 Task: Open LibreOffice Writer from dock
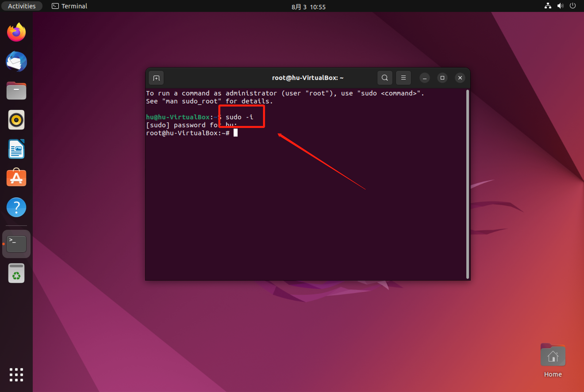pos(16,149)
